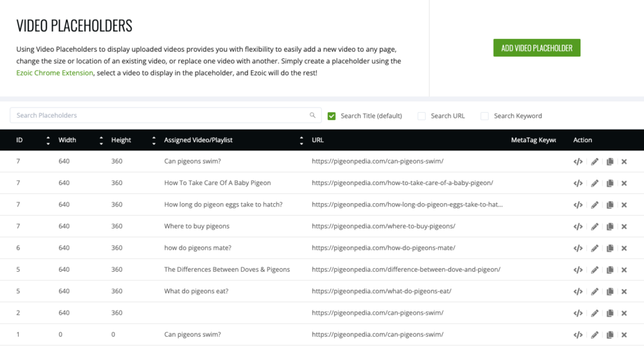The image size is (644, 348).
Task: Delete the ID 2 placeholder row
Action: coord(624,313)
